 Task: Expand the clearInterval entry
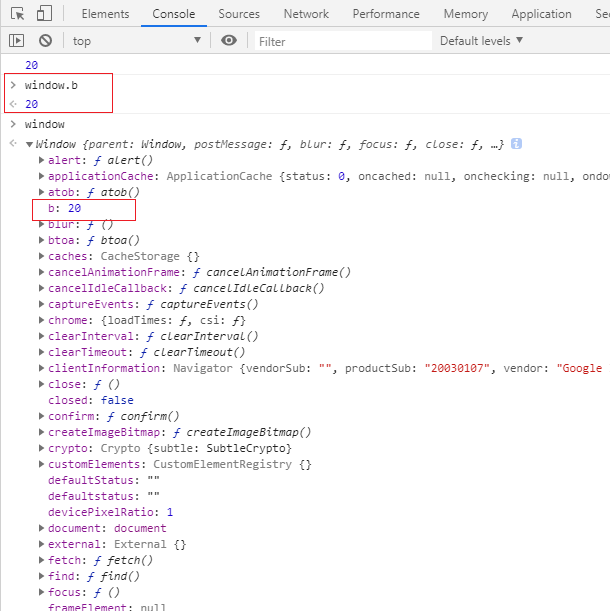41,336
